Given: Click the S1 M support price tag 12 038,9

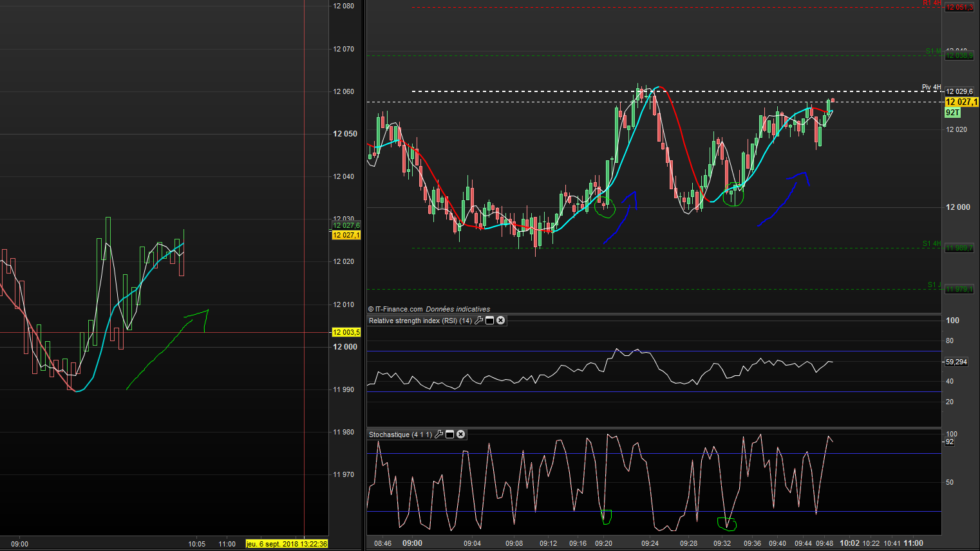Looking at the screenshot, I should tap(959, 55).
